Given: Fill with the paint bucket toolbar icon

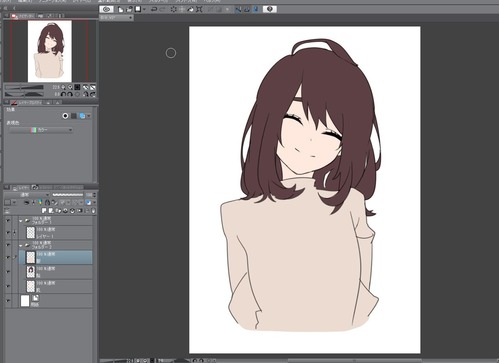Looking at the screenshot, I should (190, 9).
